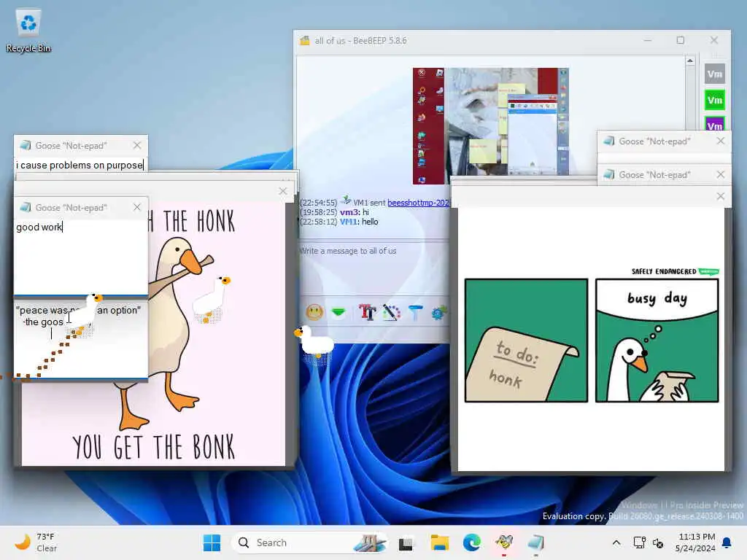747x560 pixels.
Task: Open the blue gear settings icon in BeeBEEP
Action: click(x=438, y=313)
